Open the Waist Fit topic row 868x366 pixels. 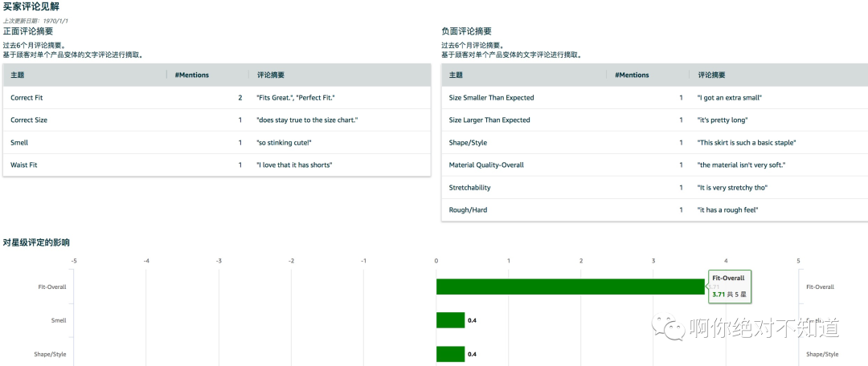25,165
